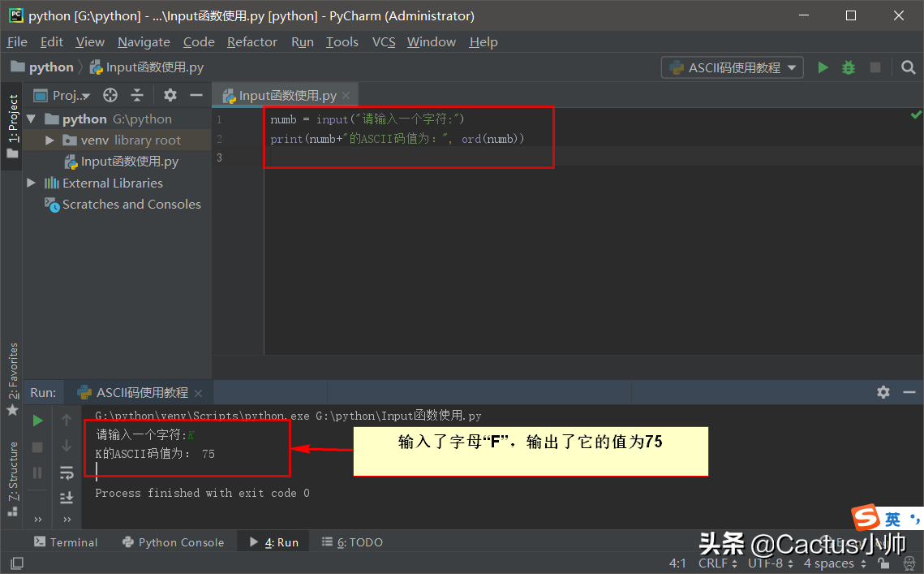This screenshot has width=924, height=574.
Task: Open Search Everywhere magnifier icon
Action: point(909,67)
